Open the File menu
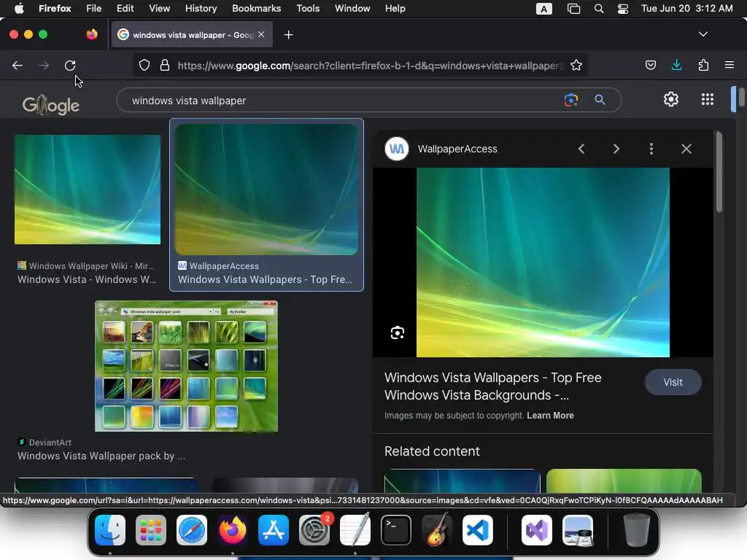 93,9
